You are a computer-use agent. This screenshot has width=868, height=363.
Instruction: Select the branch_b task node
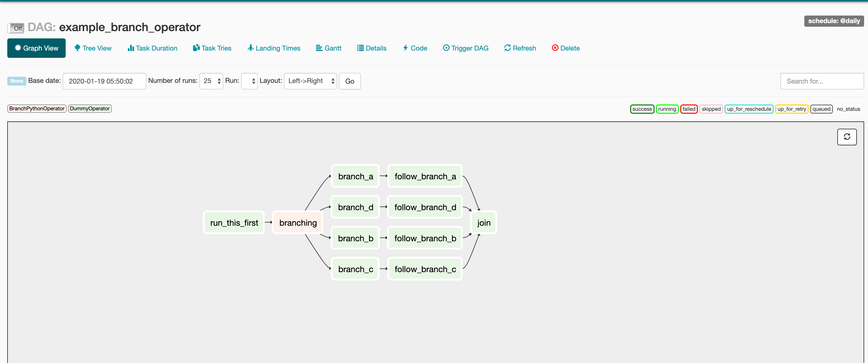tap(355, 238)
